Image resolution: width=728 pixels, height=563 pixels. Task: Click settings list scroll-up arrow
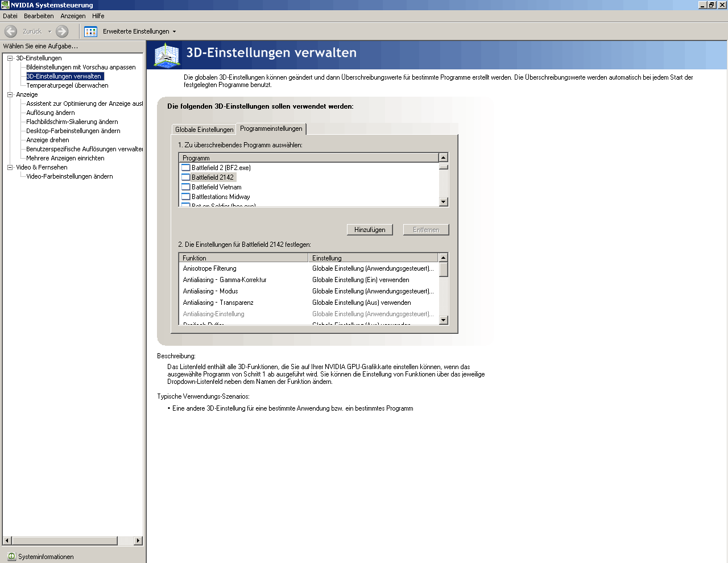tap(444, 258)
